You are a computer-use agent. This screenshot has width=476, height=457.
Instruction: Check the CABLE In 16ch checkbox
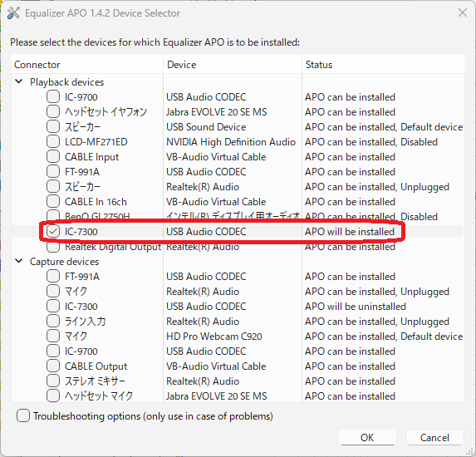pos(53,202)
